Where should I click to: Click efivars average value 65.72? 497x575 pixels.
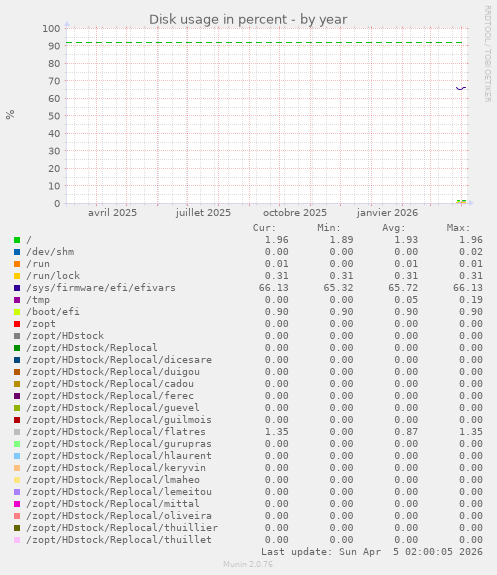click(x=403, y=288)
